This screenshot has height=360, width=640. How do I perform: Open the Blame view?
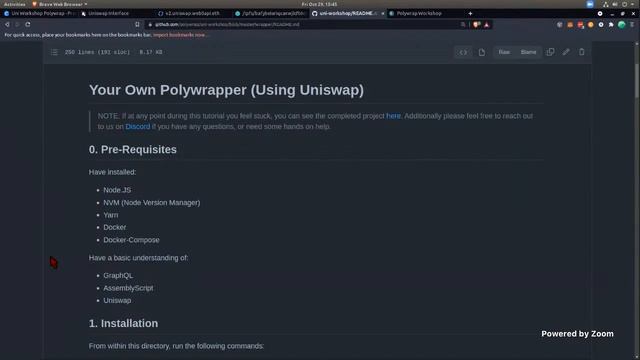528,52
